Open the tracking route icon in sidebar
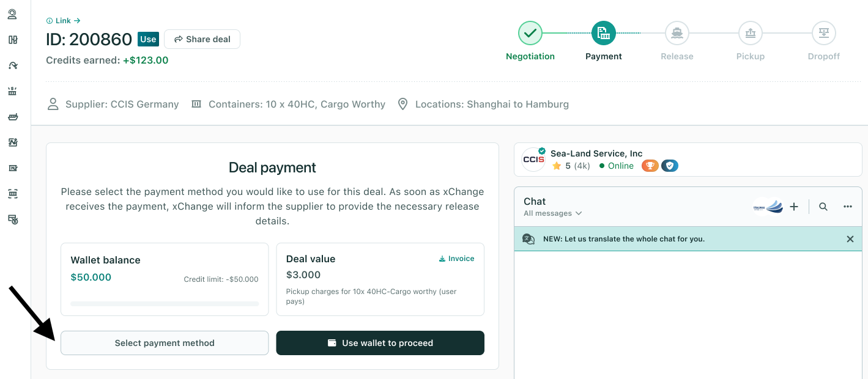The image size is (868, 379). point(12,65)
